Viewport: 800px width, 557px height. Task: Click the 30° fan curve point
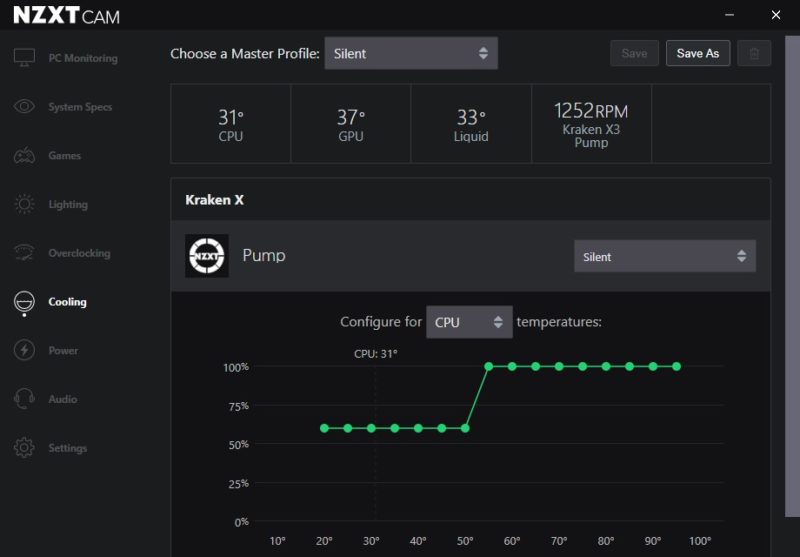click(371, 428)
